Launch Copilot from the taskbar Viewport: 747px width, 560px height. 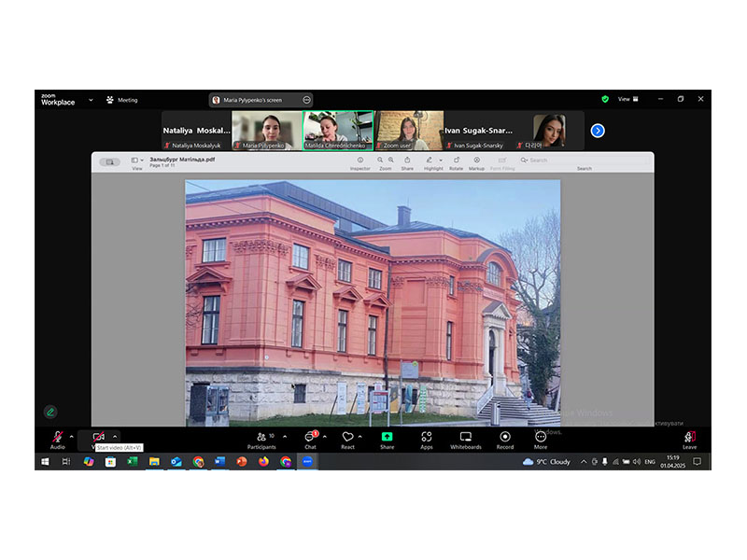point(89,461)
